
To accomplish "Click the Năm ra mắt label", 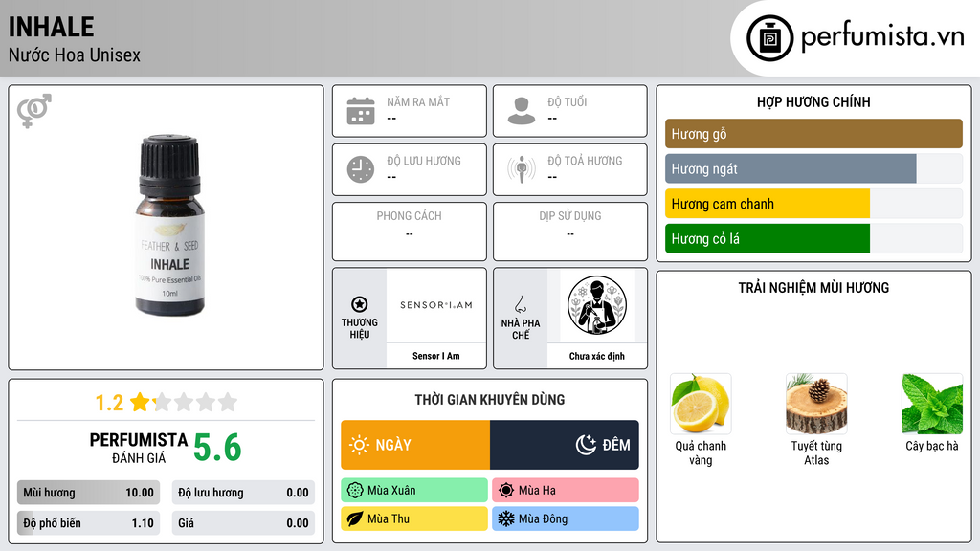I will (418, 101).
